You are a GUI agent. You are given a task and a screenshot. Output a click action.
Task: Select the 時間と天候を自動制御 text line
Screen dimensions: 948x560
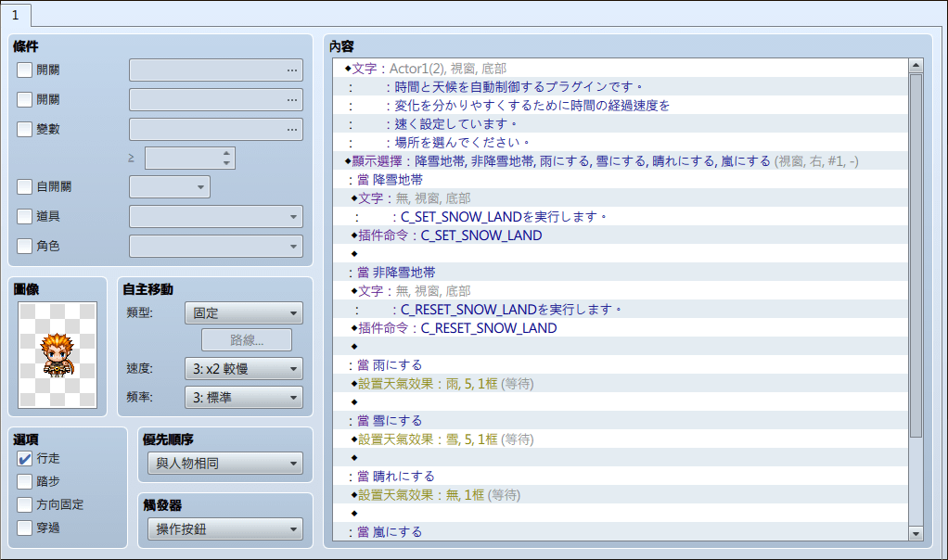point(621,87)
